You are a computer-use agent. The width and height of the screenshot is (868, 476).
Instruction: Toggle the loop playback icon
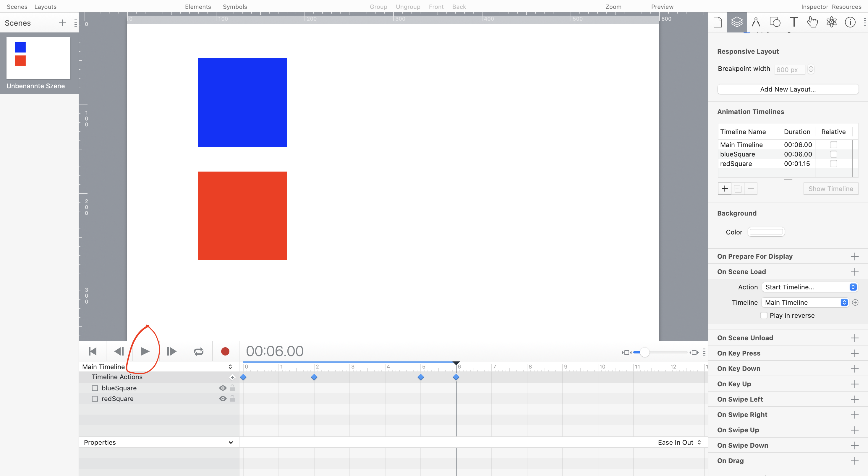[x=198, y=351]
